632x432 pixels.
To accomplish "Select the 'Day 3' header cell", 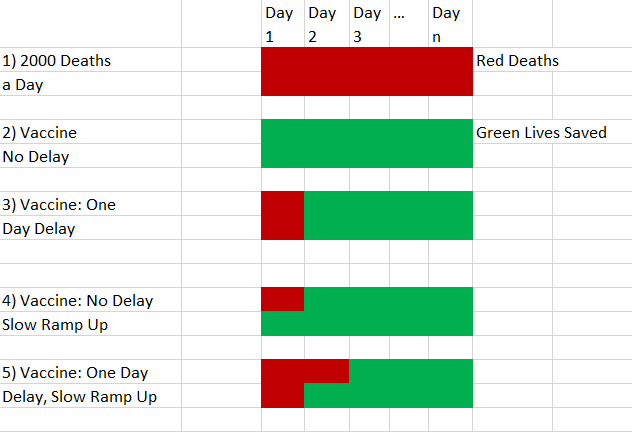I will tap(370, 24).
